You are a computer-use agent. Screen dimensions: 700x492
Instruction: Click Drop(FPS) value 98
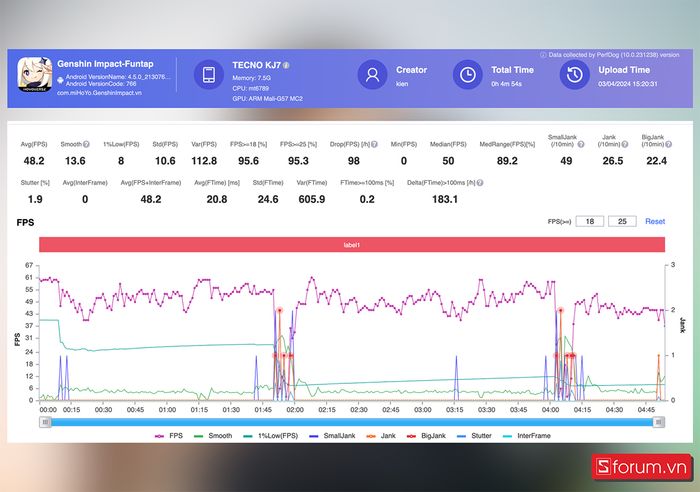click(354, 161)
